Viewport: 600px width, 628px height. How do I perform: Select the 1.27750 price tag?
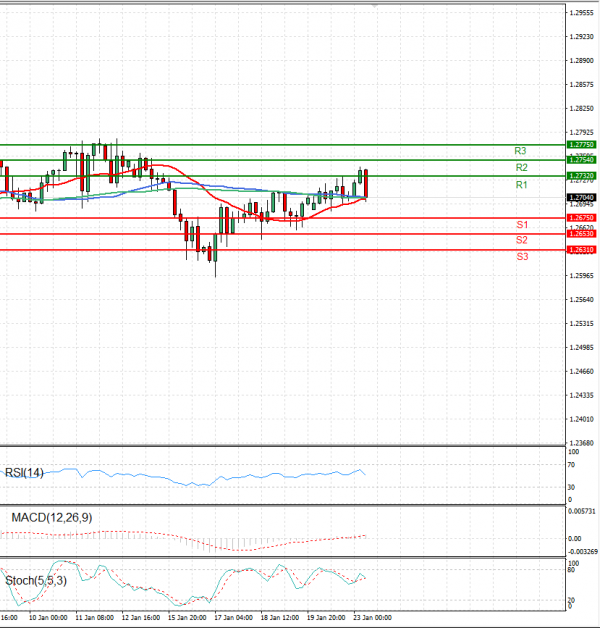pyautogui.click(x=581, y=145)
